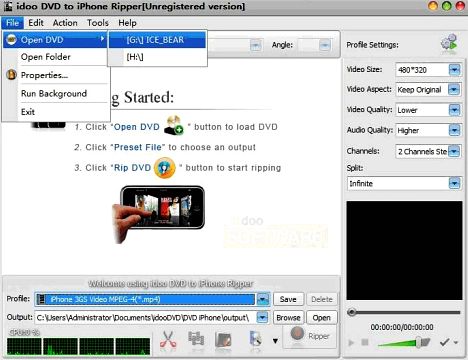Click the Rip DVD orange icon in instructions
The width and height of the screenshot is (468, 360).
point(165,168)
